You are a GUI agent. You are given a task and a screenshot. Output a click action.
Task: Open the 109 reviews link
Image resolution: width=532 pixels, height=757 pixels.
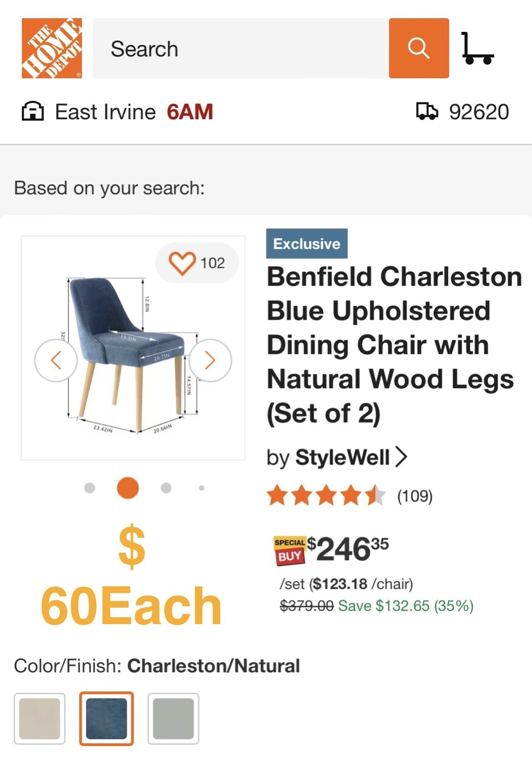pyautogui.click(x=415, y=496)
